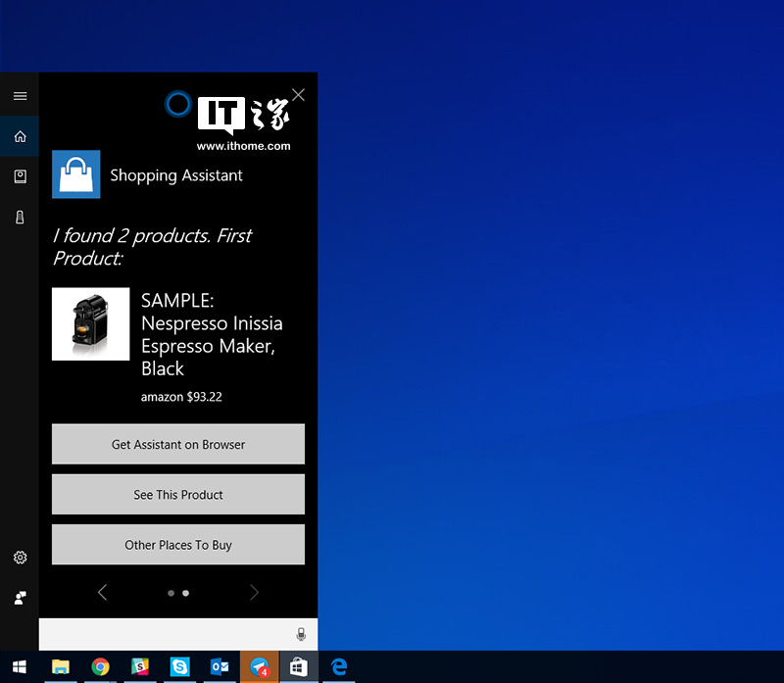Open Skype from the taskbar
784x683 pixels.
click(179, 666)
